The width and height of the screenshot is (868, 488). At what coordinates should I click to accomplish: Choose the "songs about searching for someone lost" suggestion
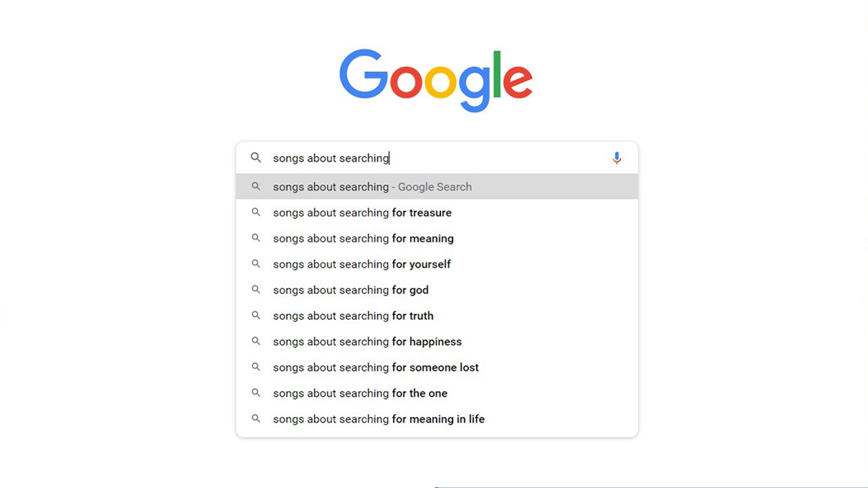coord(375,367)
